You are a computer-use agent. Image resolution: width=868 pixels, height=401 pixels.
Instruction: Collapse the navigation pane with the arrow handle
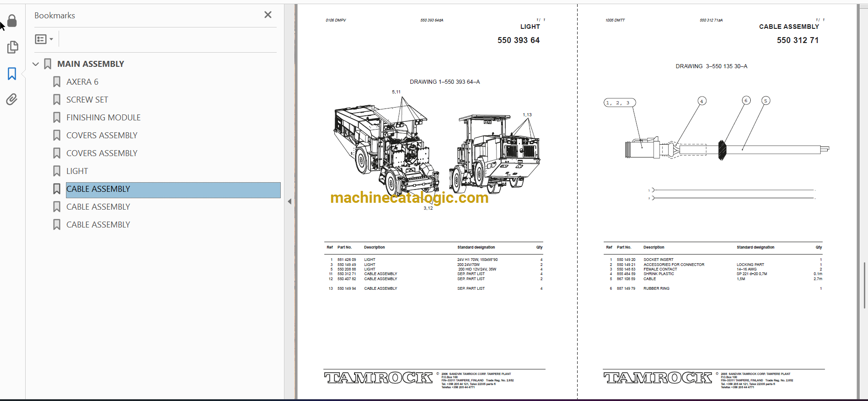click(x=289, y=201)
